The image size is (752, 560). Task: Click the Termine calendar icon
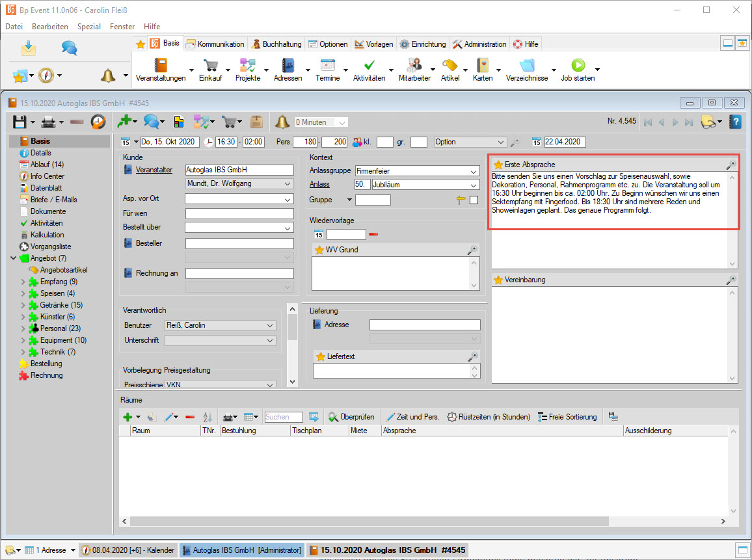coord(327,66)
